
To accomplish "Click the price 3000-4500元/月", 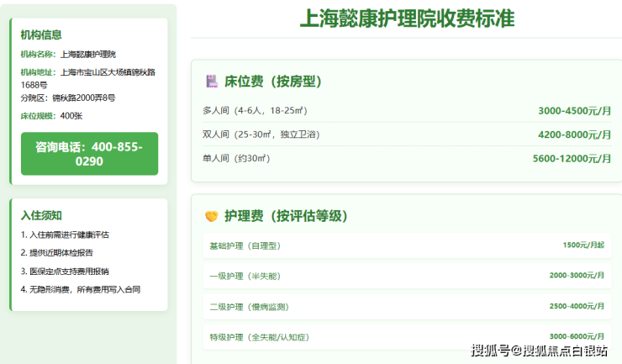I will pos(574,111).
